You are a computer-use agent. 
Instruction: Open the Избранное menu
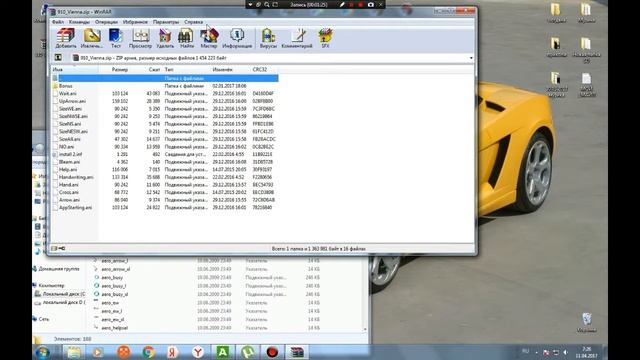[135, 22]
